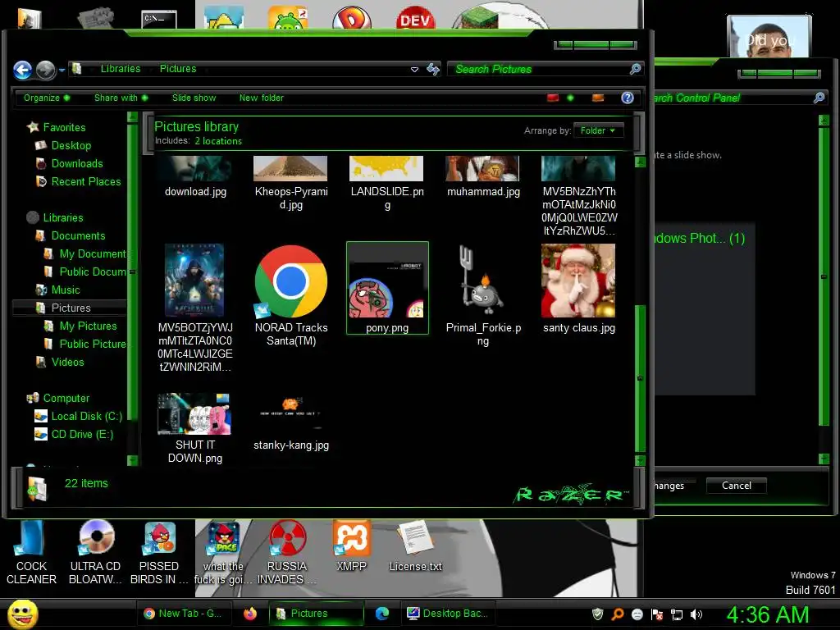Click the 2 locations link

click(218, 141)
